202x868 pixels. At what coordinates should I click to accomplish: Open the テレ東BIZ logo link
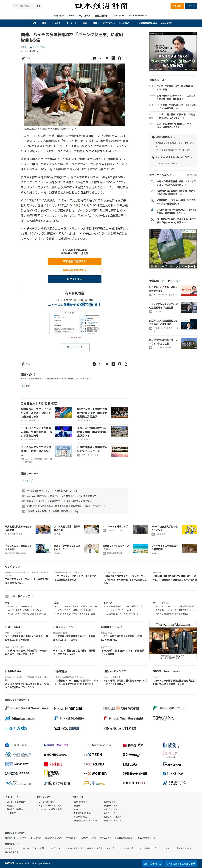(x=53, y=764)
